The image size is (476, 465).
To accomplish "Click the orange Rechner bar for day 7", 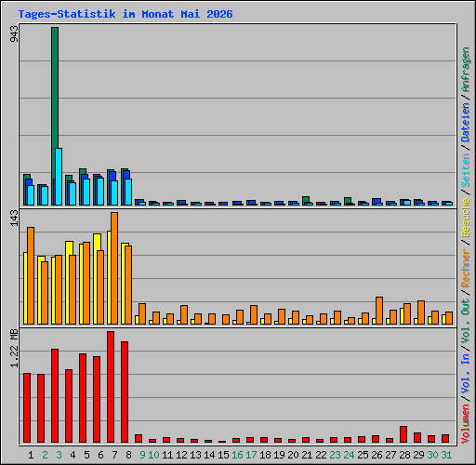I will tap(114, 269).
